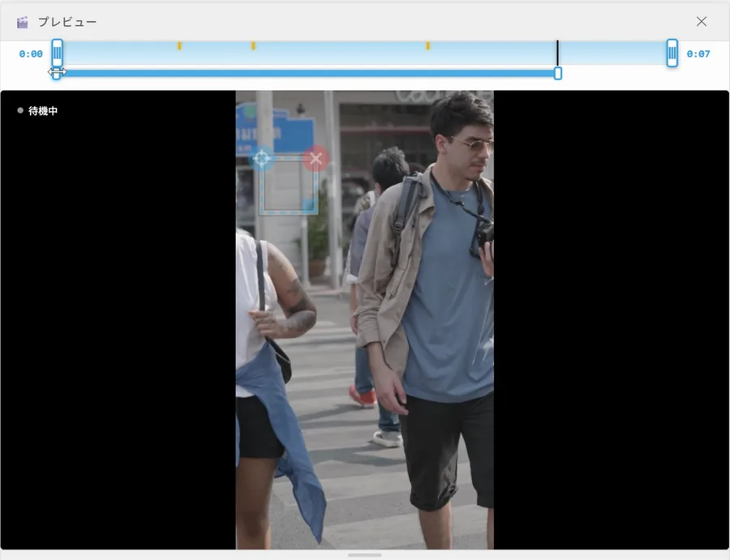This screenshot has width=730, height=560.
Task: Select the left trim handle on the timeline
Action: click(57, 53)
